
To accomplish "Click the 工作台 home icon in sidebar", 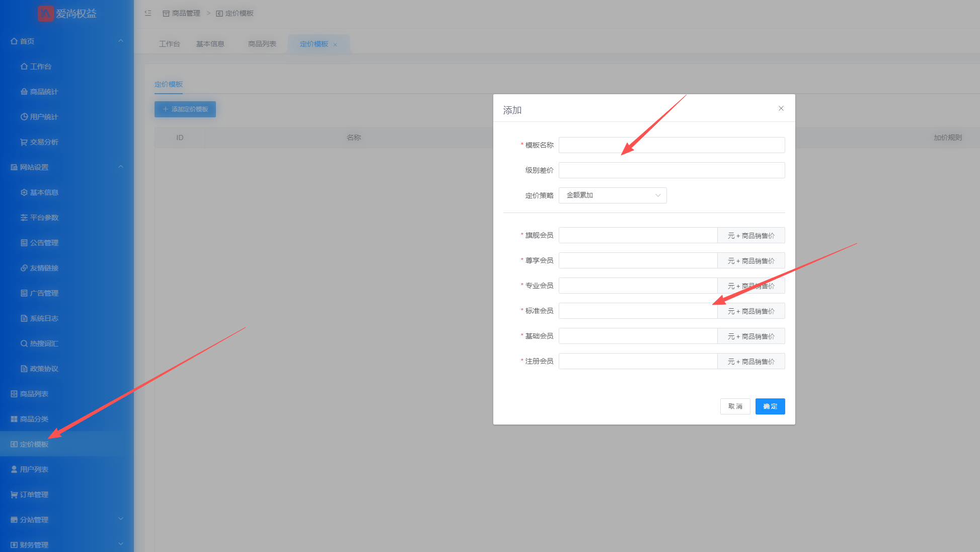I will (x=24, y=66).
